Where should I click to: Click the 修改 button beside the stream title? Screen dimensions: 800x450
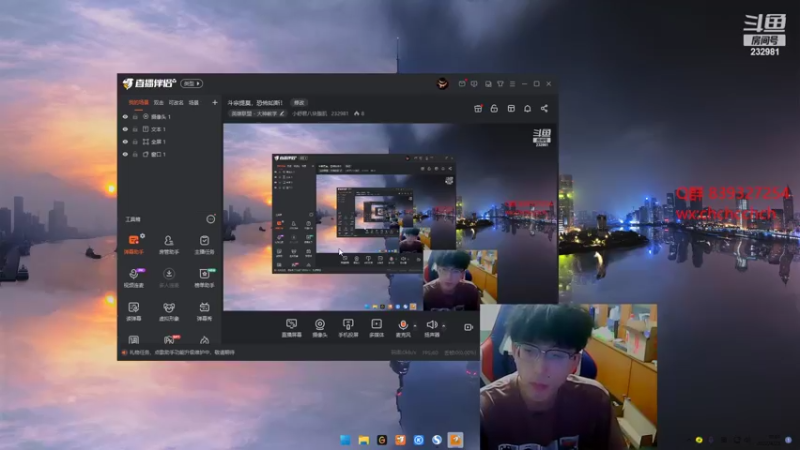[x=299, y=103]
